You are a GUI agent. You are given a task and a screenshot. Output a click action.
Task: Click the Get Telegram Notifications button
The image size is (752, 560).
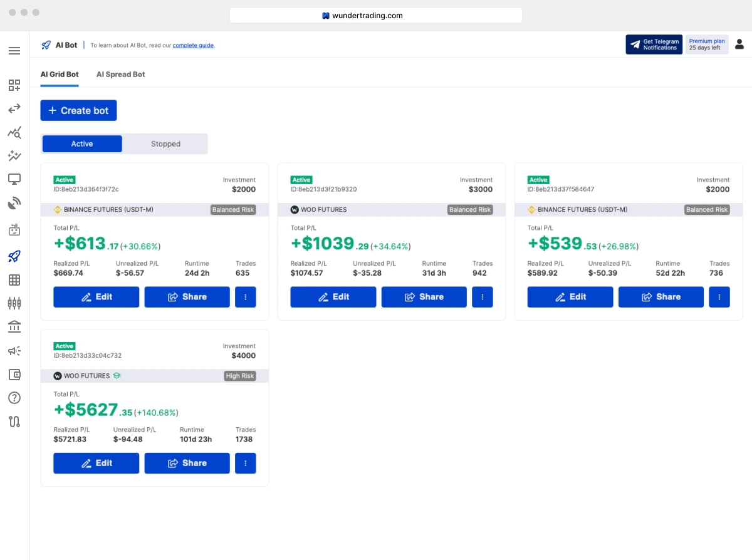pyautogui.click(x=654, y=44)
